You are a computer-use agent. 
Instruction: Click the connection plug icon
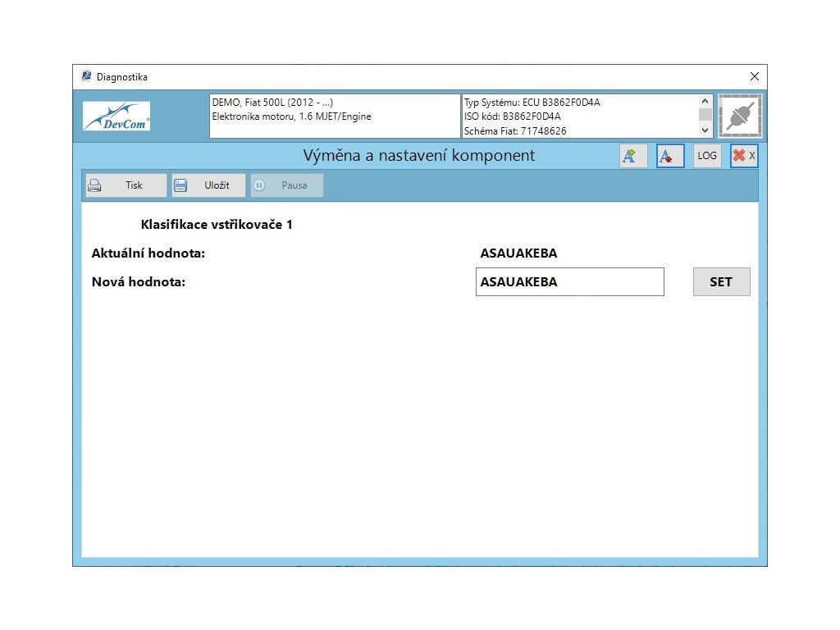tap(740, 116)
